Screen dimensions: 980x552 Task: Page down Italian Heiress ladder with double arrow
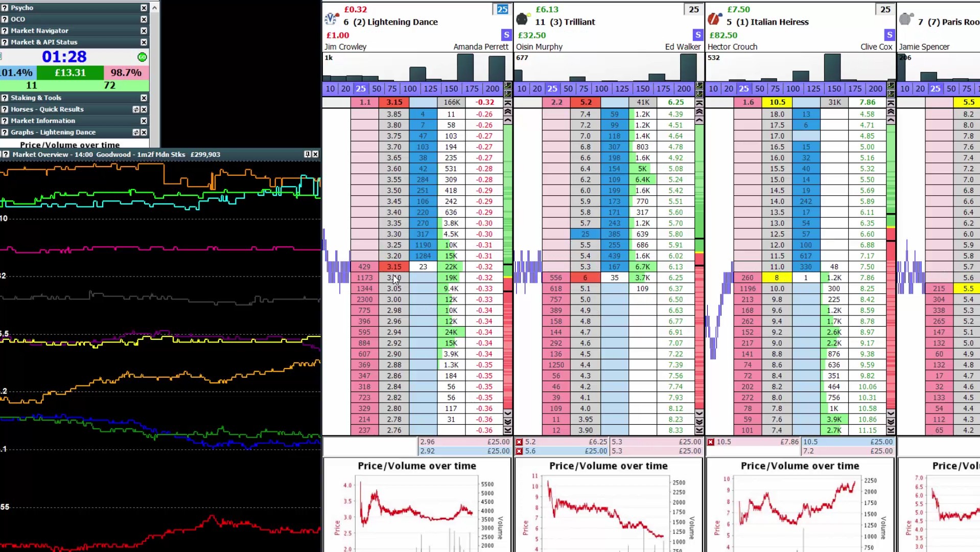tap(891, 422)
